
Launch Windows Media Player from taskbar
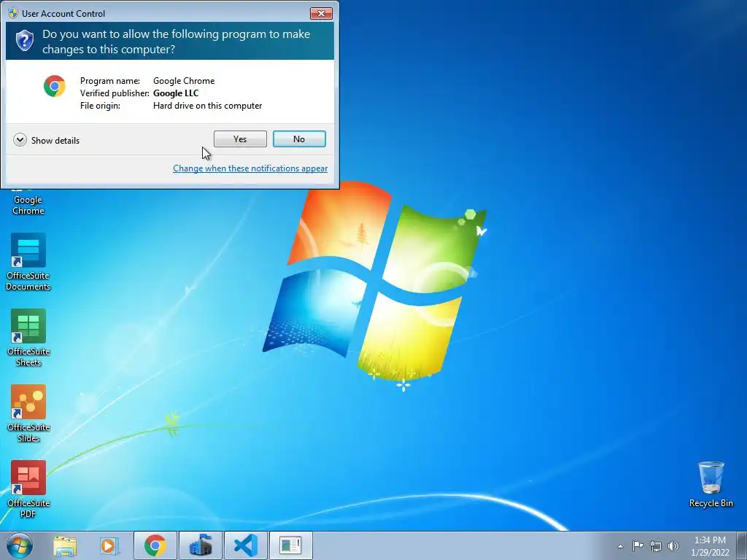tap(109, 545)
